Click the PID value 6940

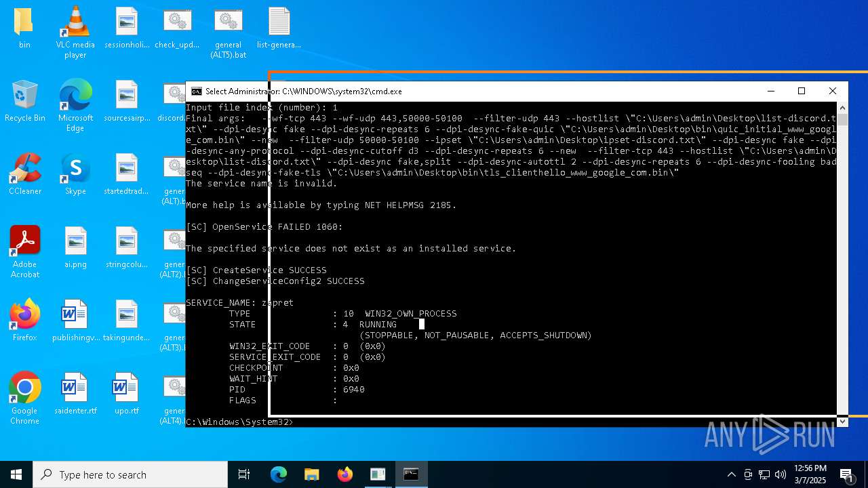354,389
